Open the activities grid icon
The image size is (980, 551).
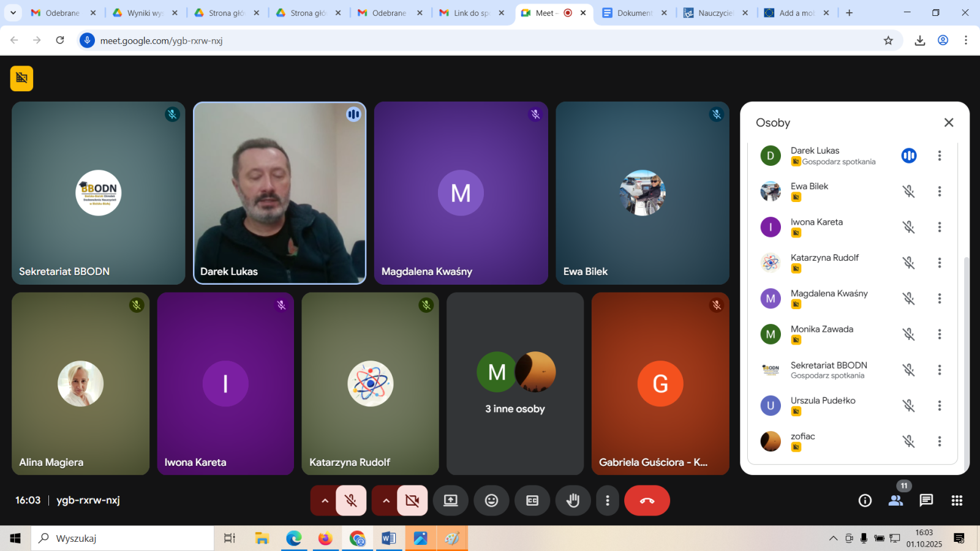pyautogui.click(x=957, y=501)
